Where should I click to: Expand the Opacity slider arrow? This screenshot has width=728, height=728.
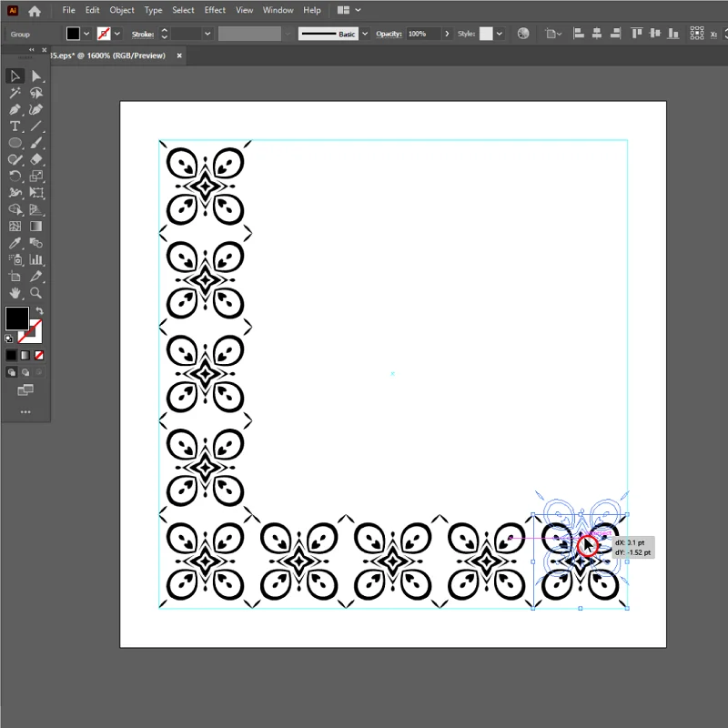[447, 34]
